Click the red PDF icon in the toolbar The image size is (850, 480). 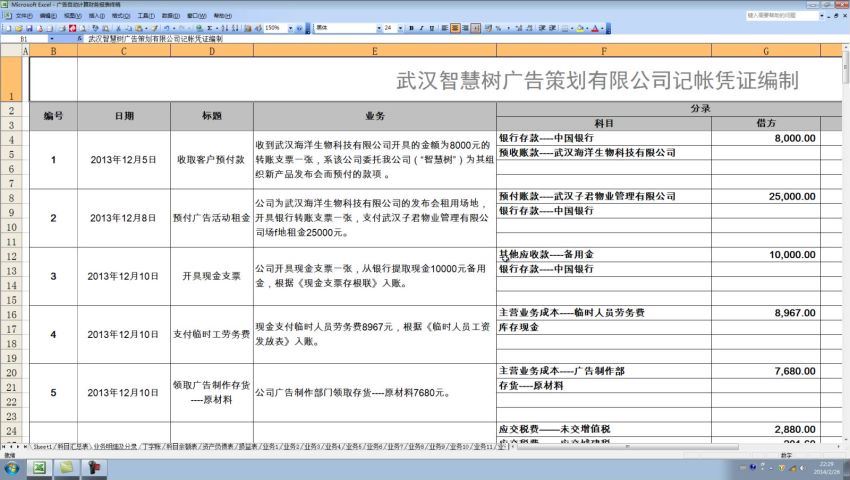click(72, 28)
